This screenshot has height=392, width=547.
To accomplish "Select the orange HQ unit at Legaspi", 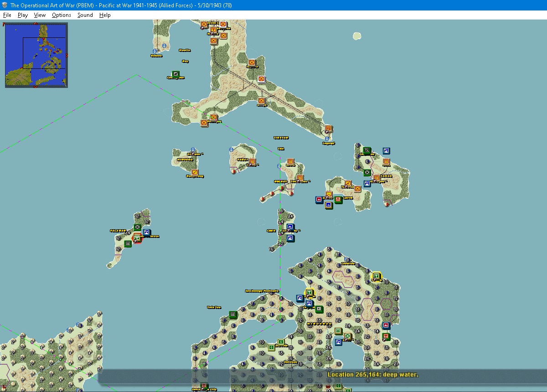I will 328,129.
